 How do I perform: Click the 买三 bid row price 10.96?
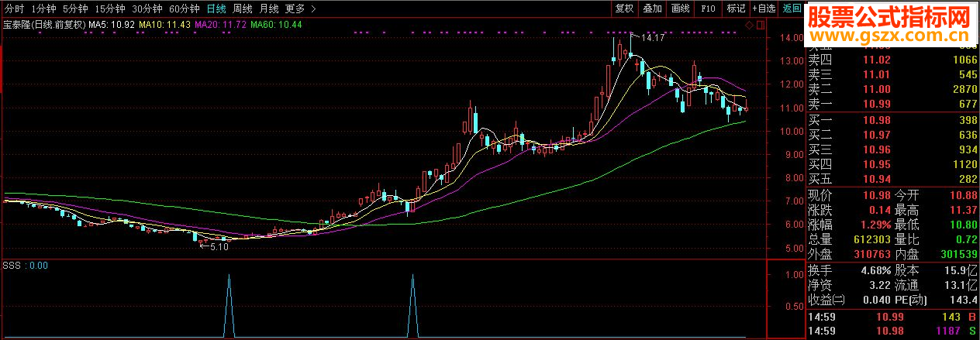tap(876, 149)
